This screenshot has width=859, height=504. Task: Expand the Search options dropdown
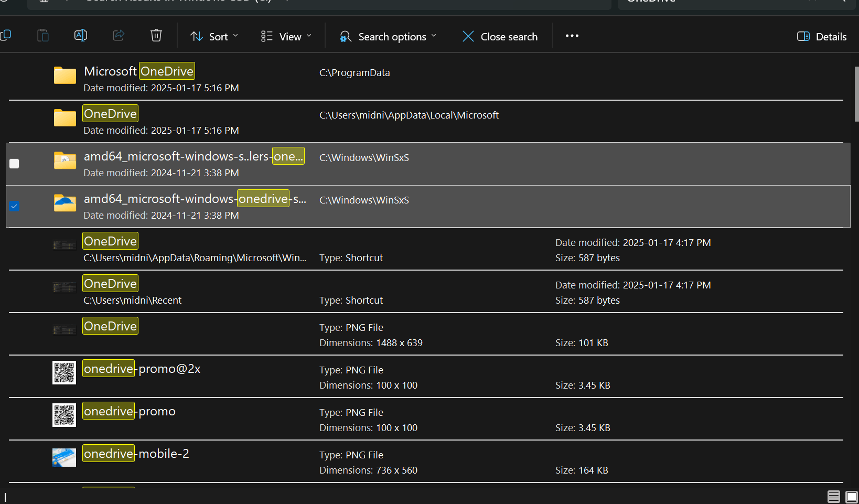(x=388, y=36)
